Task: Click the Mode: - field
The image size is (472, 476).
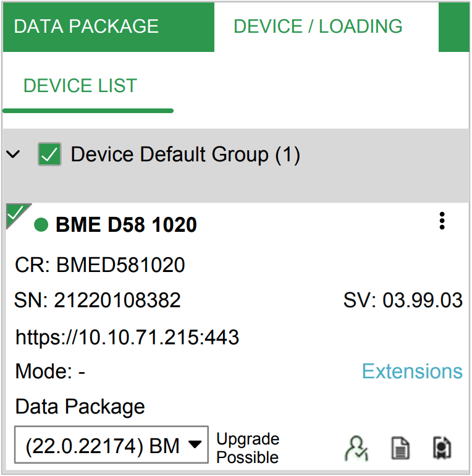Action: pyautogui.click(x=50, y=371)
